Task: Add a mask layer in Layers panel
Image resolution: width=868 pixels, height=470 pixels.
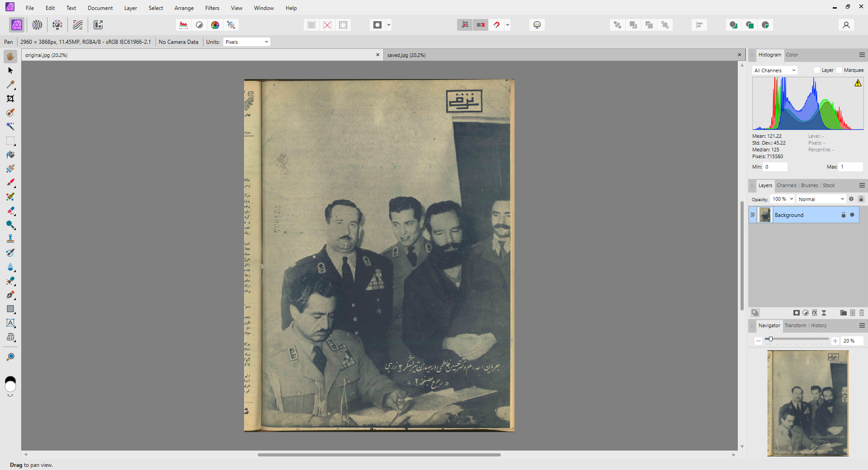Action: 797,313
